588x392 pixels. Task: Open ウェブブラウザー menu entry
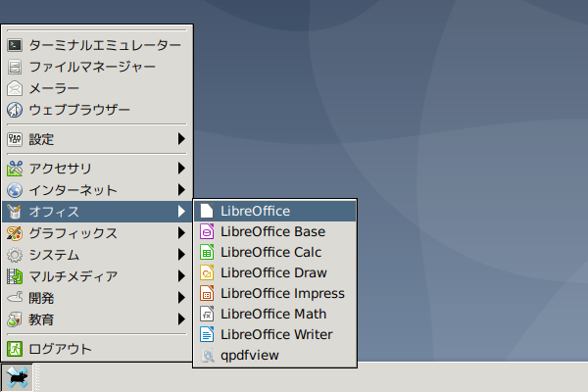coord(97,110)
